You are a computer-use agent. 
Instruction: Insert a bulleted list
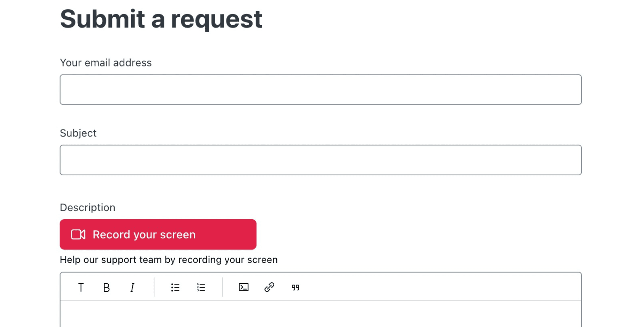(175, 287)
